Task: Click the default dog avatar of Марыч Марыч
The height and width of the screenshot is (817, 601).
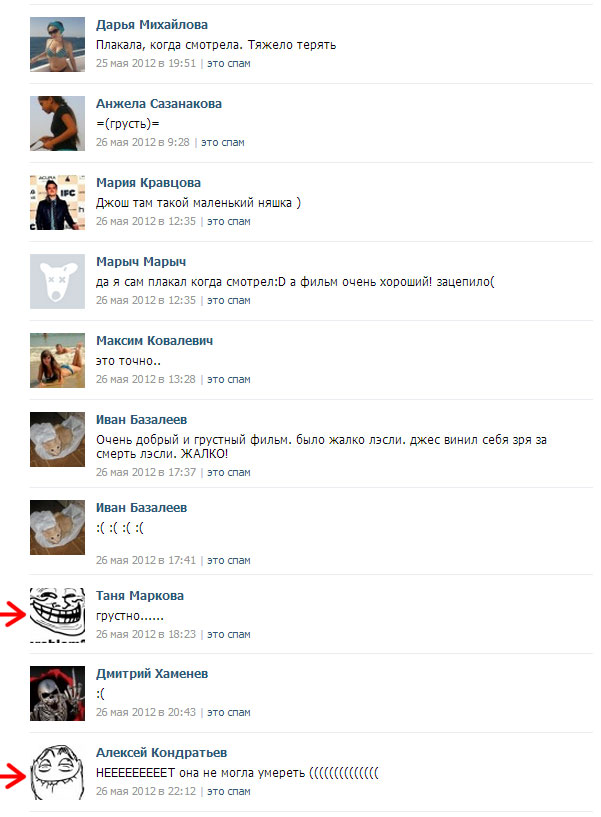Action: click(x=57, y=281)
